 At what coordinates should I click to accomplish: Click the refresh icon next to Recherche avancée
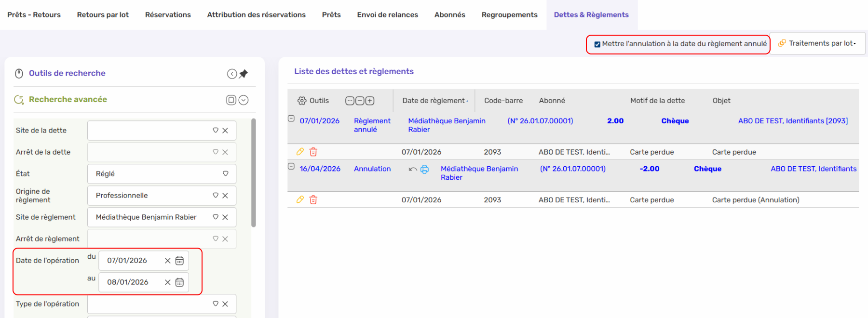tap(19, 100)
